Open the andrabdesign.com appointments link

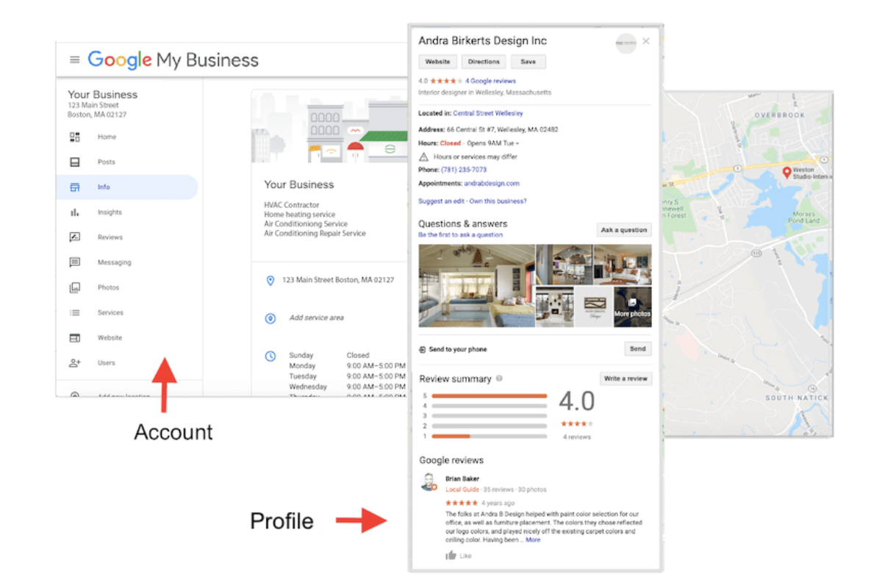click(492, 183)
